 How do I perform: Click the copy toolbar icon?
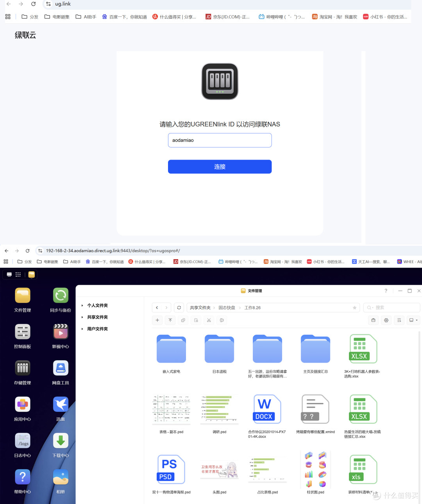click(x=183, y=320)
